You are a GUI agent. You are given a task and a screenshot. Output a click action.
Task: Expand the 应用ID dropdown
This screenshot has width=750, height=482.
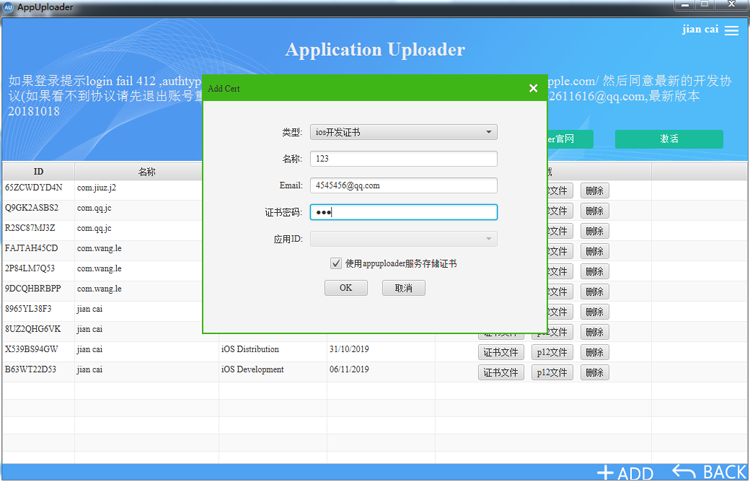pyautogui.click(x=404, y=239)
